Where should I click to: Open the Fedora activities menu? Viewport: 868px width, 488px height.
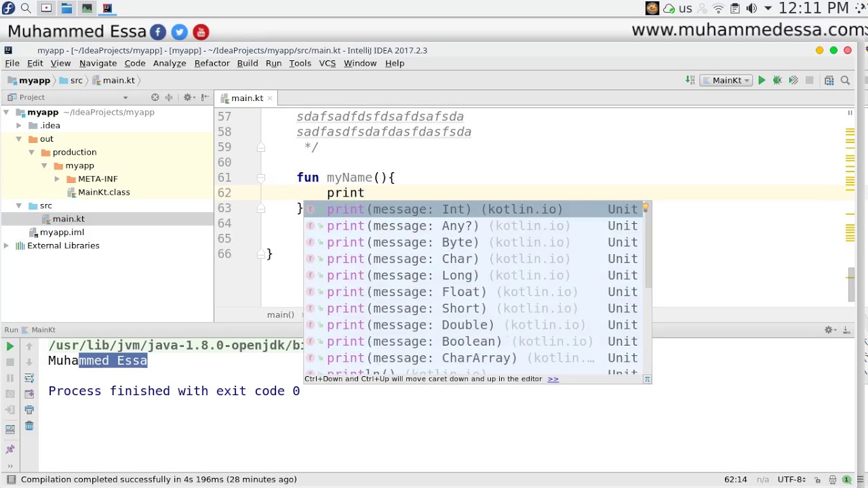[7, 8]
